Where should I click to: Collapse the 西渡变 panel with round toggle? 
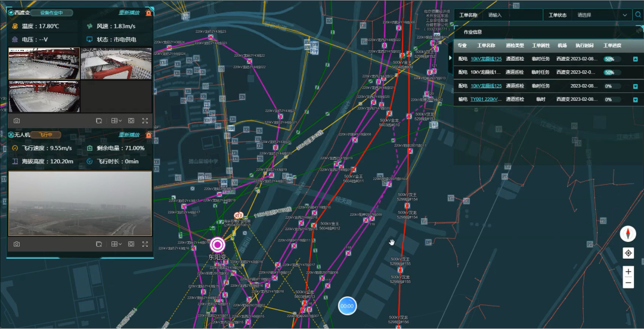pos(11,13)
